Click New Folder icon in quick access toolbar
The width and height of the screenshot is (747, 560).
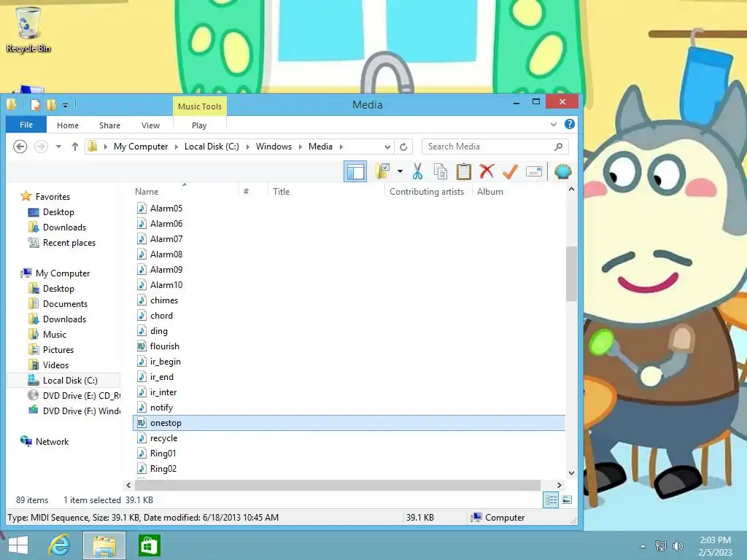[51, 105]
